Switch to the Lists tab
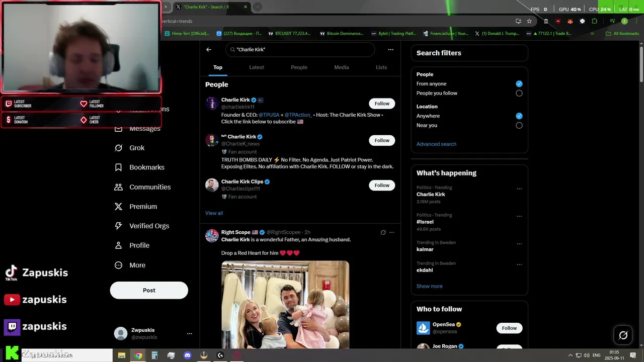Viewport: 644px width, 362px height. (381, 67)
